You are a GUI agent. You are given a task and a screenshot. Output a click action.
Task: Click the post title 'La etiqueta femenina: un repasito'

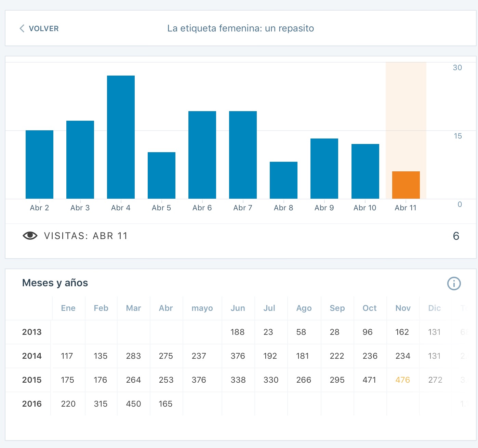click(x=241, y=28)
